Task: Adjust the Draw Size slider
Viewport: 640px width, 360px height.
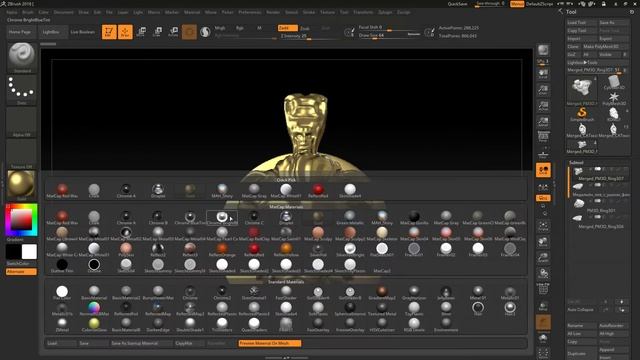Action: point(389,36)
